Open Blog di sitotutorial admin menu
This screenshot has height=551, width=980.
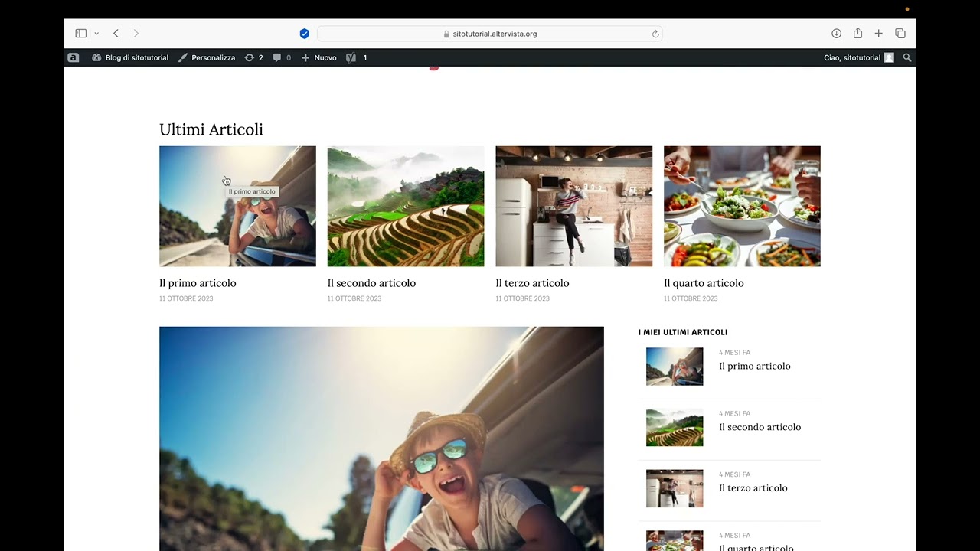tap(130, 57)
